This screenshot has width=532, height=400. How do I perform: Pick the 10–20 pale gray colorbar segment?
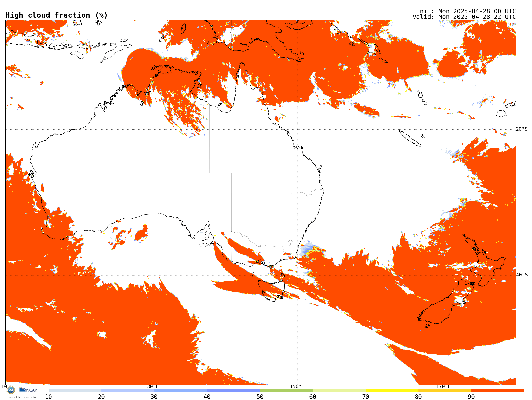[x=75, y=391]
